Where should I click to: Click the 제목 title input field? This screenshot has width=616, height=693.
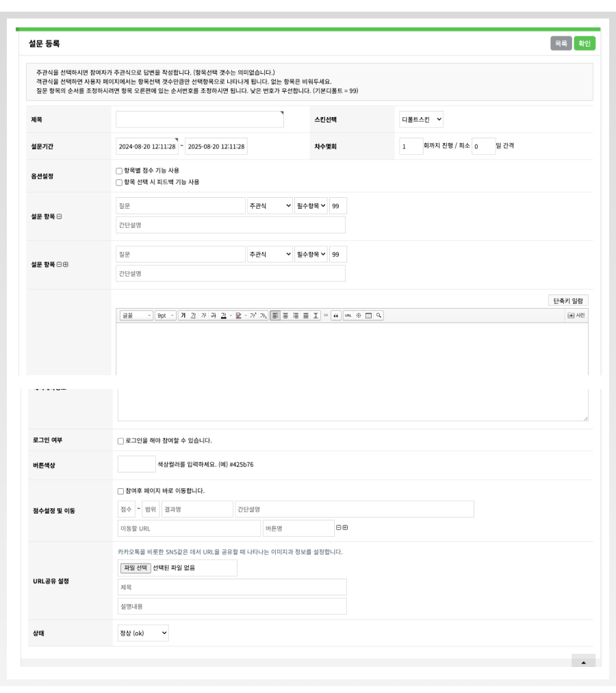point(199,120)
